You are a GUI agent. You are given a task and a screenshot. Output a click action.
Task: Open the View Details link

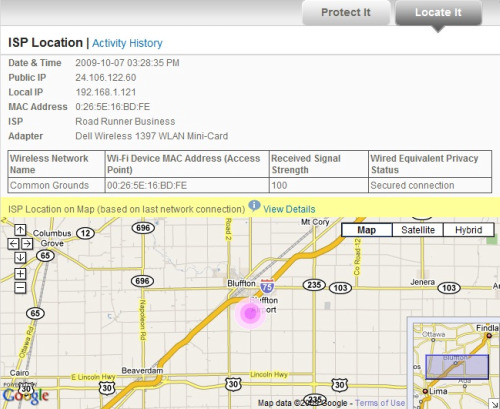click(289, 209)
